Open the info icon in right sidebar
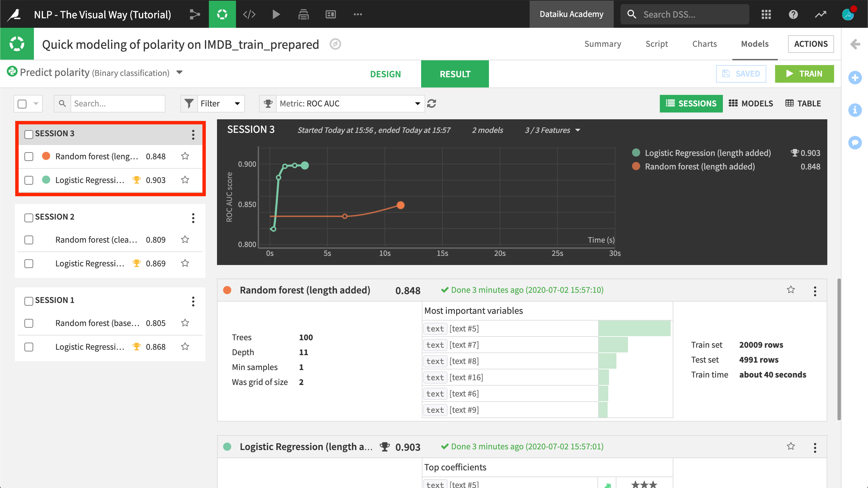This screenshot has width=868, height=488. coord(855,110)
